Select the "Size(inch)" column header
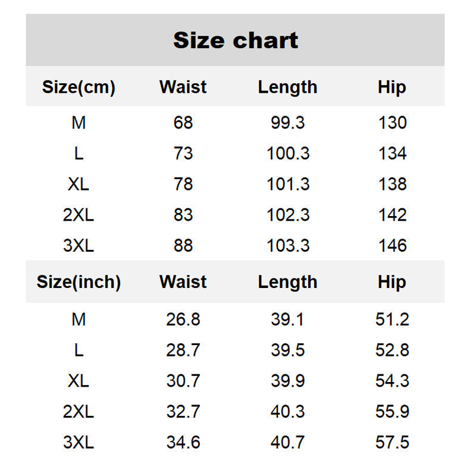Screen dimensions: 476x476 point(79,282)
